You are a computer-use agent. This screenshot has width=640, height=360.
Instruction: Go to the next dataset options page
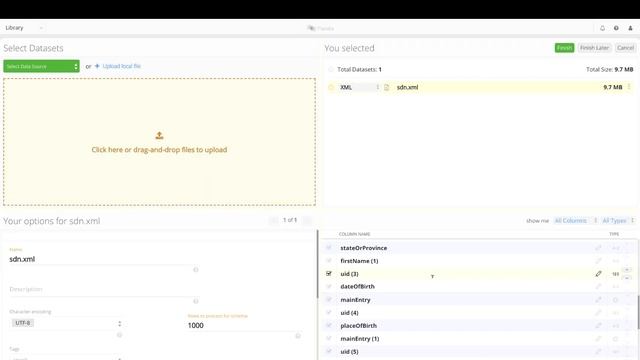(x=307, y=220)
